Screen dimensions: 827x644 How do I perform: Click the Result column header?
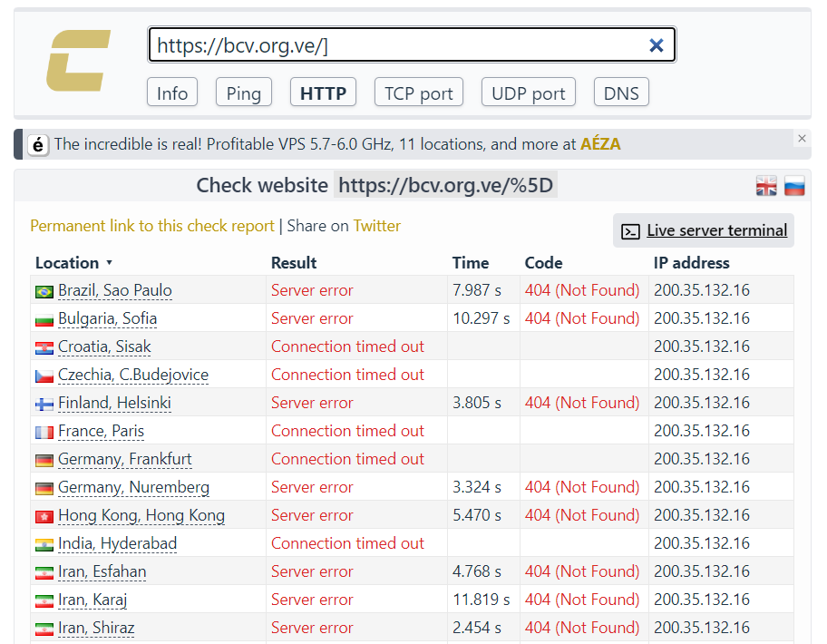[x=294, y=263]
